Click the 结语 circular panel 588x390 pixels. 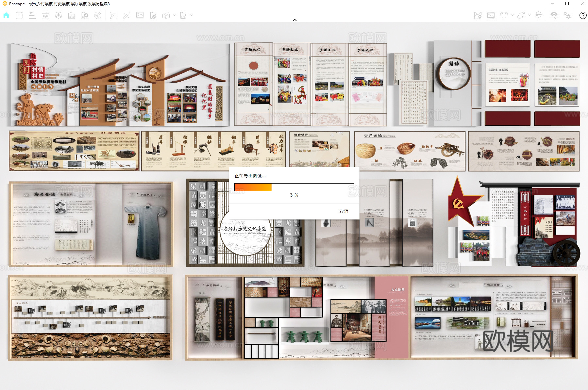454,74
